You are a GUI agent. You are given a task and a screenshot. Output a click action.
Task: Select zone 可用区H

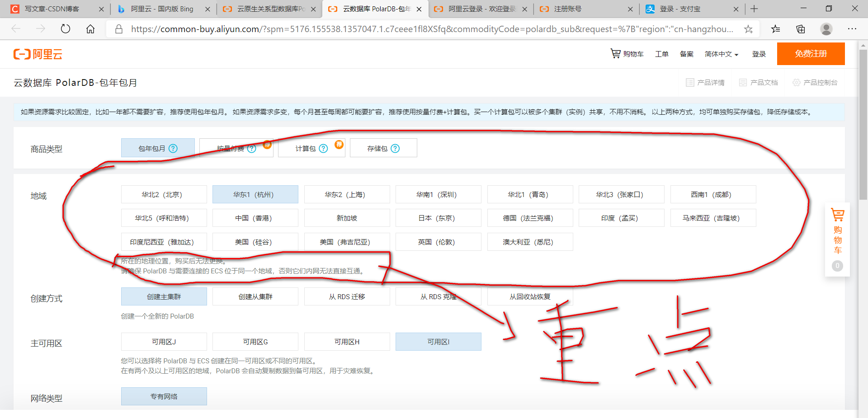(347, 342)
